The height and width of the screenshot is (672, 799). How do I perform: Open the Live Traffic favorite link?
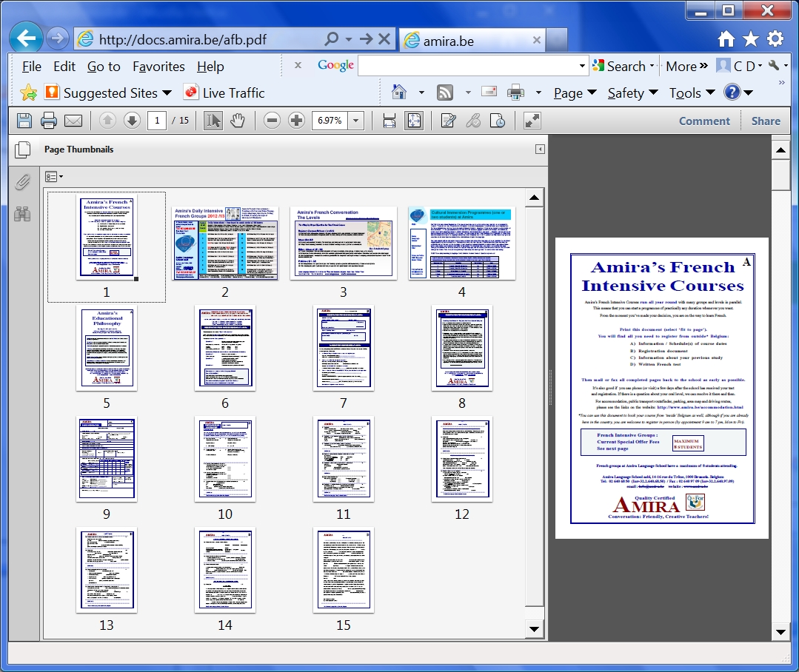point(224,93)
